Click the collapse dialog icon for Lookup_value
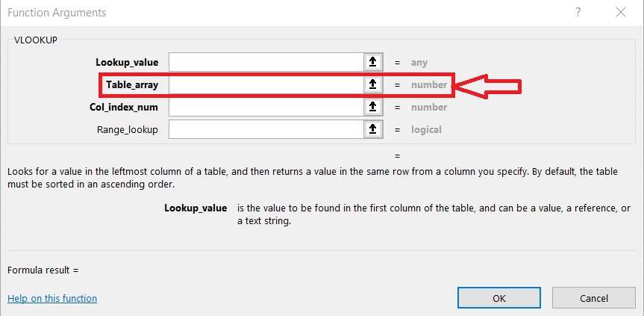This screenshot has width=644, height=316. coord(372,63)
